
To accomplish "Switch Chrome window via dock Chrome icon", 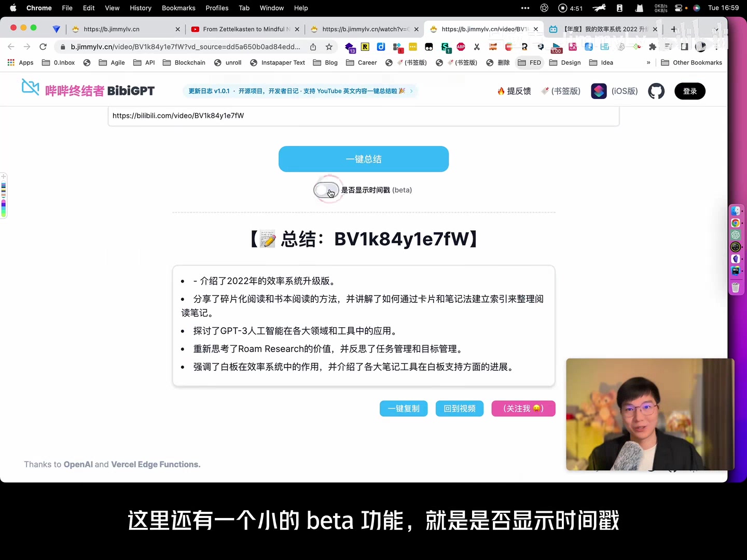I will (x=735, y=223).
